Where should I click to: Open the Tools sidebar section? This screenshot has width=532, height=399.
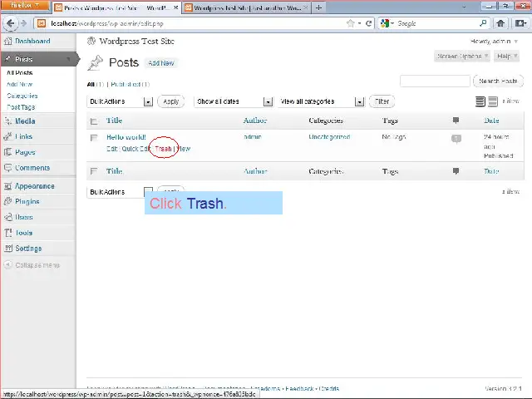(x=24, y=233)
